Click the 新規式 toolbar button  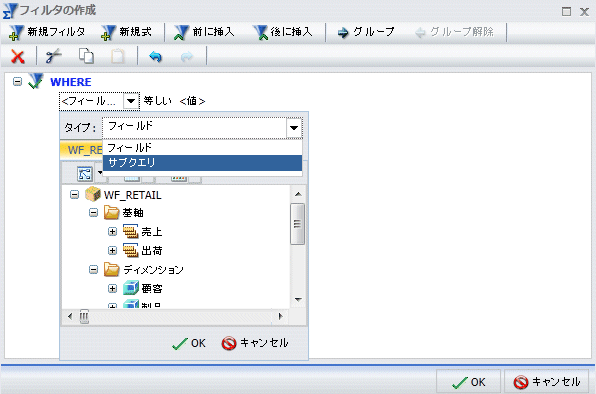click(x=127, y=32)
